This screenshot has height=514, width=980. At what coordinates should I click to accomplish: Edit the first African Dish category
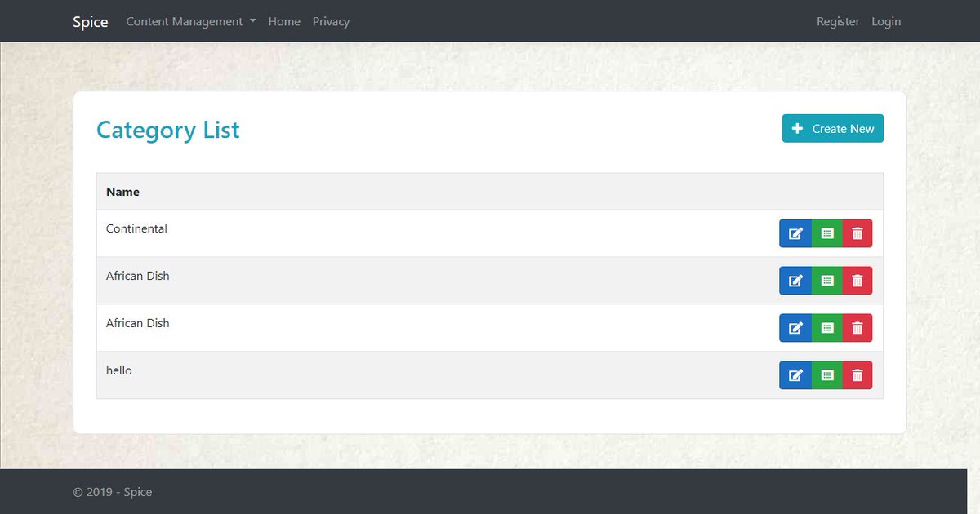[x=795, y=281]
